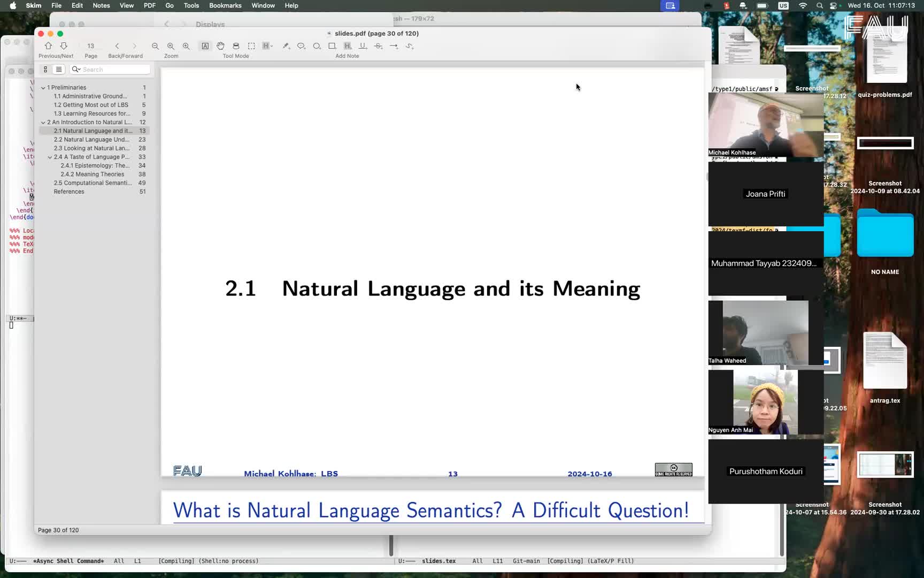The height and width of the screenshot is (578, 924).
Task: Add a circle note
Action: (x=317, y=46)
